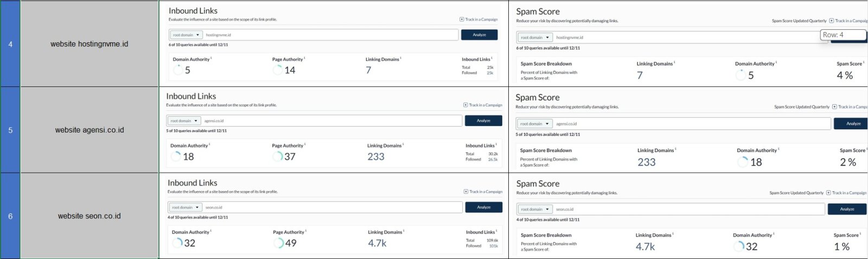Screen dimensions: 868x259
Task: Click Domain Authority info icon, agensi.co.id Inbound Links
Action: [x=209, y=144]
